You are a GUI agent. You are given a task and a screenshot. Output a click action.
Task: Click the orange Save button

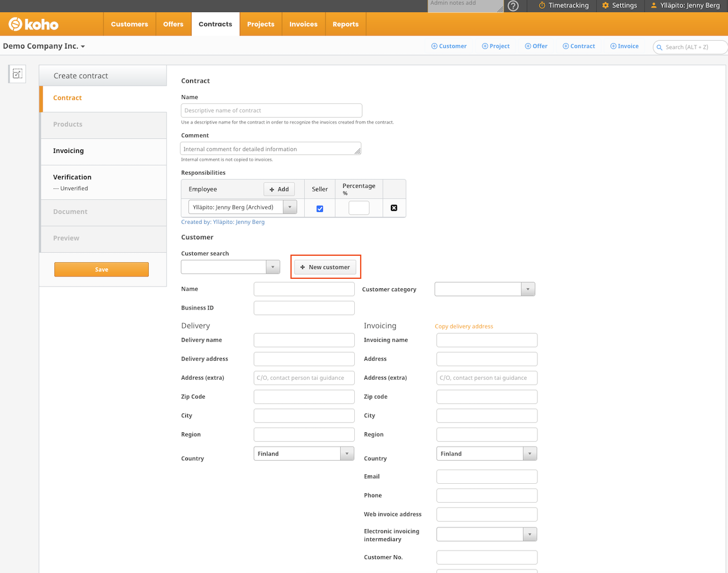point(102,269)
